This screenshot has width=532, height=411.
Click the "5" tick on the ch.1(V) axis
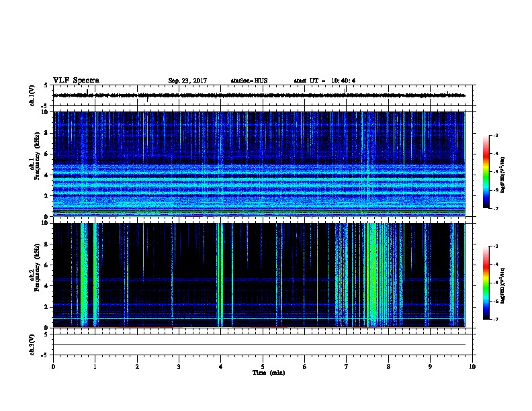tap(46, 85)
